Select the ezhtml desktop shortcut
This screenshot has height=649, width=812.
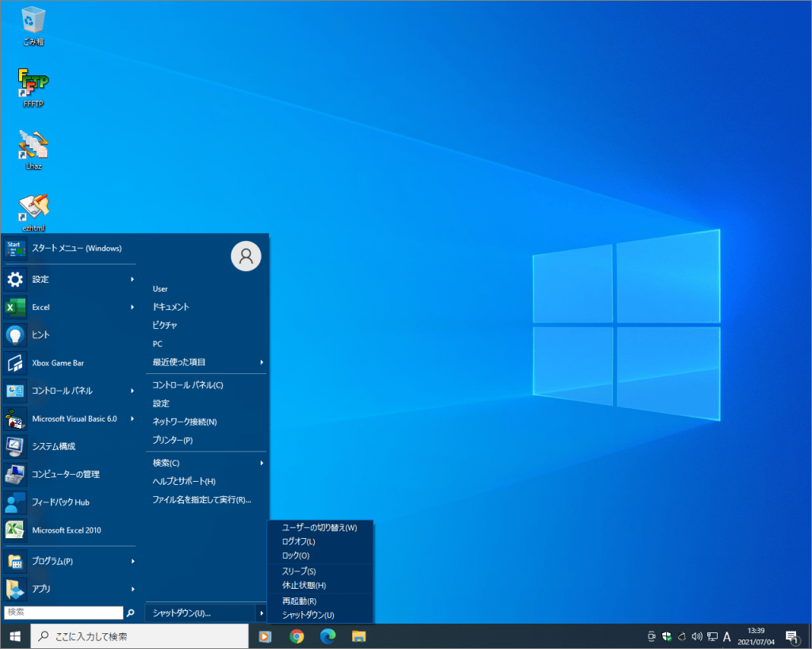coord(33,212)
